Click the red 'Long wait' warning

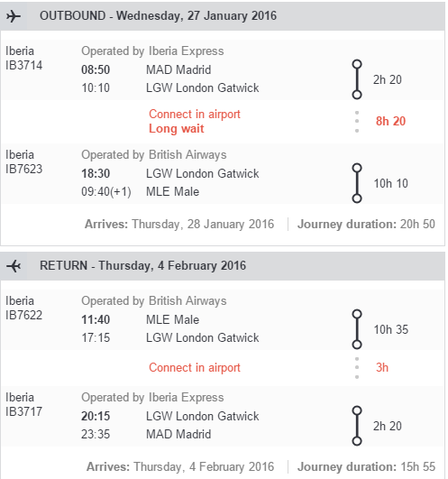[176, 129]
